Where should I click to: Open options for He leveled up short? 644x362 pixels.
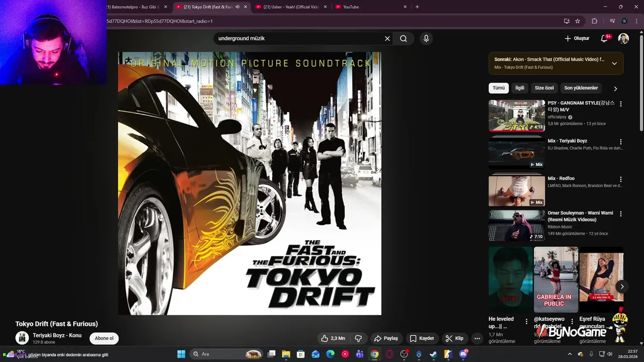(x=526, y=321)
